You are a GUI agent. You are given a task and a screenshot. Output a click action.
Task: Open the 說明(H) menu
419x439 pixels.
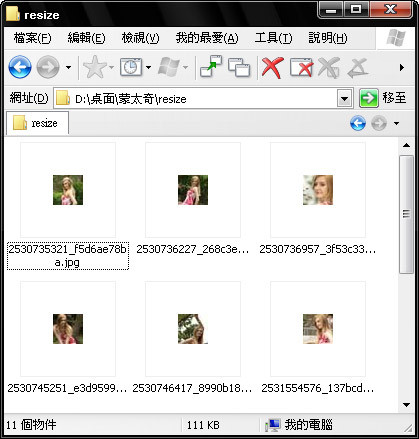pos(328,38)
